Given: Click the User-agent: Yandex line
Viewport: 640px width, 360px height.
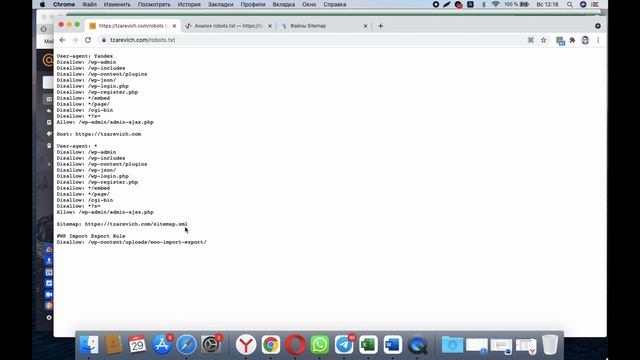Looking at the screenshot, I should 85,56.
